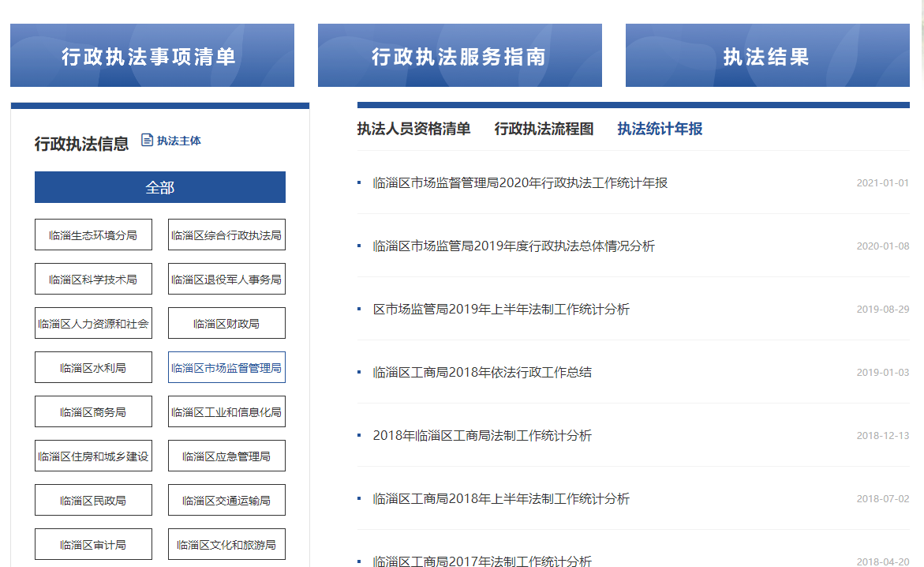The width and height of the screenshot is (924, 567).
Task: Select the 全部 department filter
Action: pos(159,188)
